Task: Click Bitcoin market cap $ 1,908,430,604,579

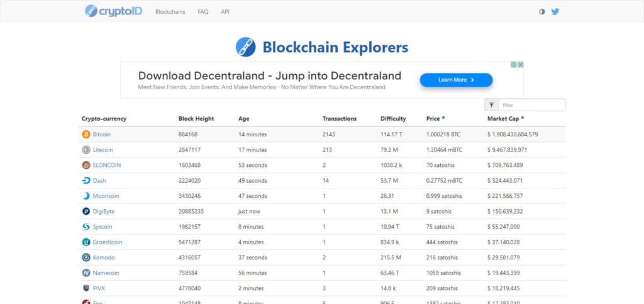Action: click(x=513, y=134)
